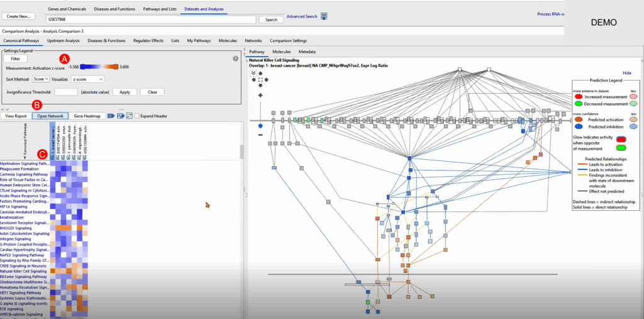Click the swap arrows toolbar icon

[130, 116]
